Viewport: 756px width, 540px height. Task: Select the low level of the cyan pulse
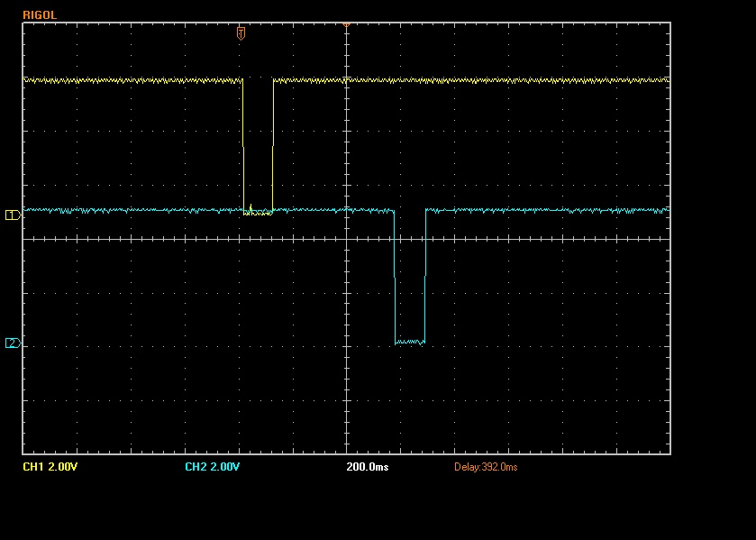click(x=409, y=343)
